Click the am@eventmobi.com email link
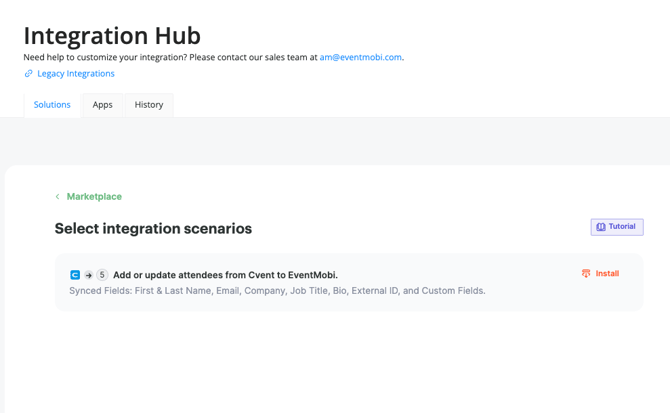670x413 pixels. tap(360, 57)
